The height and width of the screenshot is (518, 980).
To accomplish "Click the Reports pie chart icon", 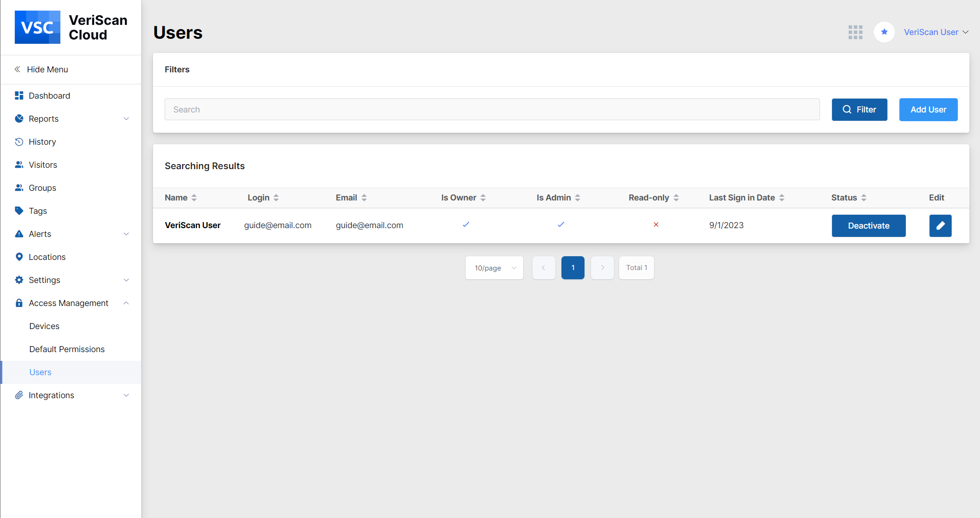I will point(19,118).
